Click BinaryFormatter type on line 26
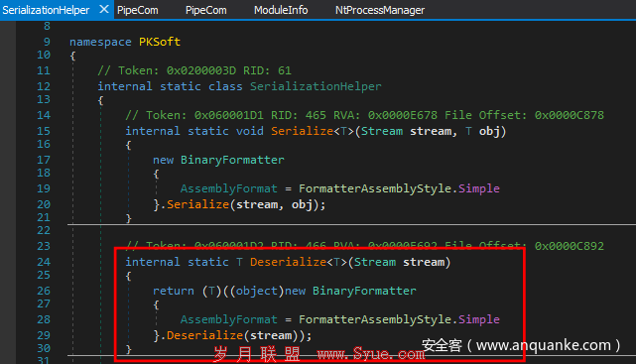The width and height of the screenshot is (636, 364). click(364, 291)
